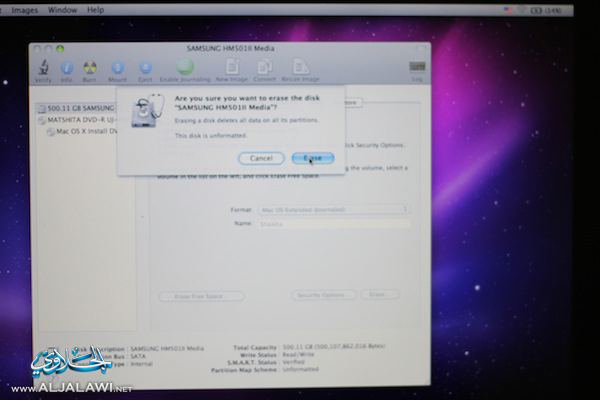Click the Verify microscope toolbar icon

click(x=43, y=68)
